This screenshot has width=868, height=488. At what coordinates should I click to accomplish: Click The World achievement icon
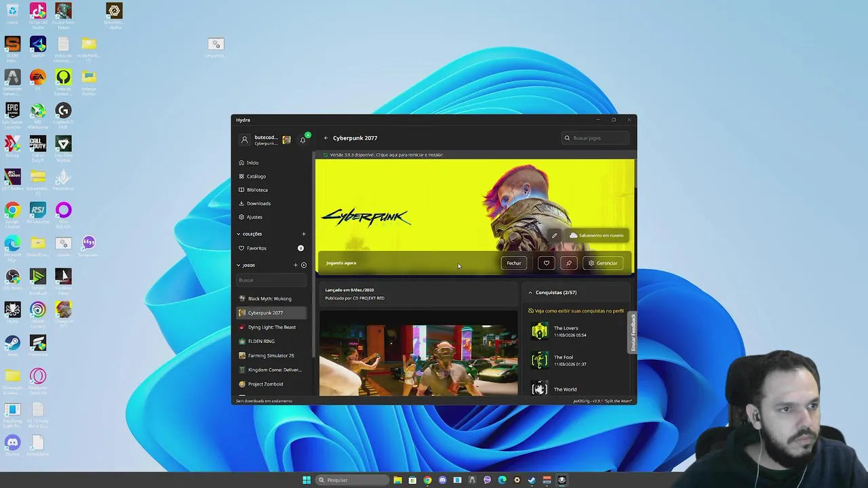(540, 388)
